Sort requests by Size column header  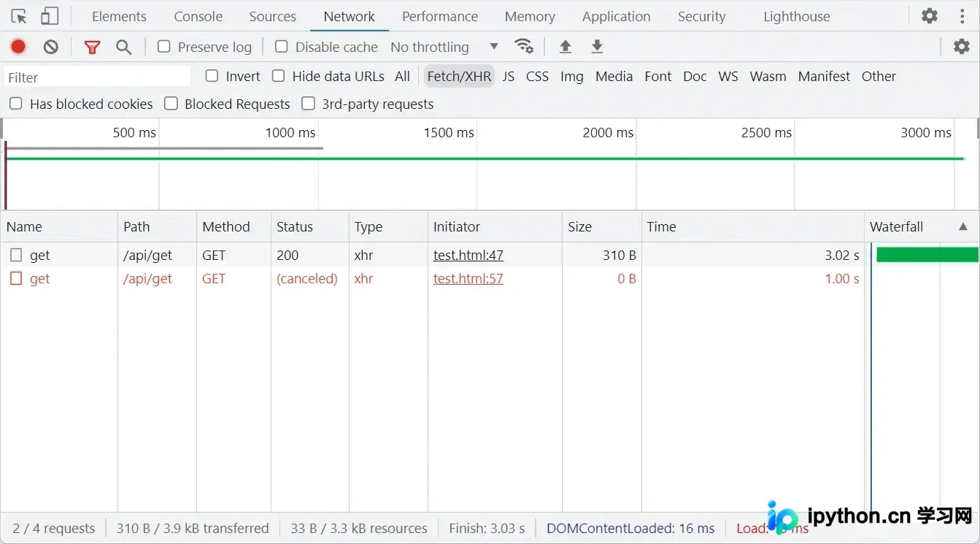point(602,227)
